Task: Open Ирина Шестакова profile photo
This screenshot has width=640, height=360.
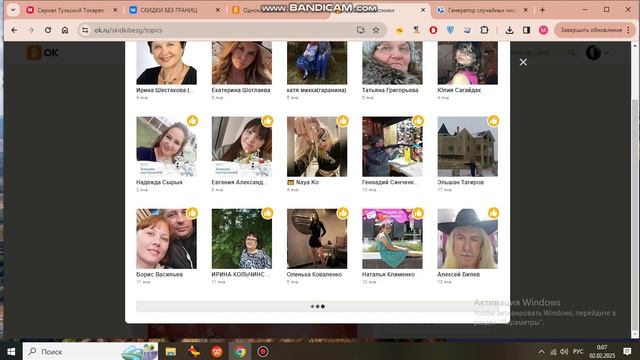Action: point(167,63)
